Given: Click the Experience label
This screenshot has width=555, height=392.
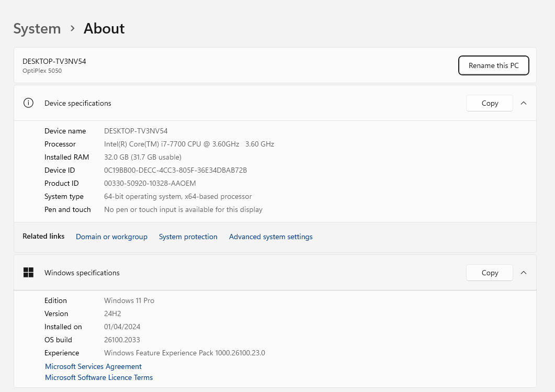Looking at the screenshot, I should pos(62,353).
